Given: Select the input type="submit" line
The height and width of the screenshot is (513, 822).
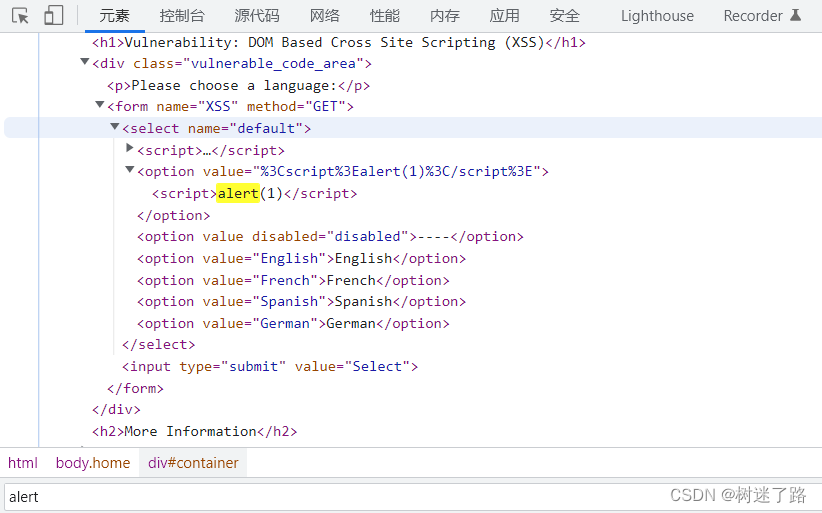Looking at the screenshot, I should tap(270, 366).
